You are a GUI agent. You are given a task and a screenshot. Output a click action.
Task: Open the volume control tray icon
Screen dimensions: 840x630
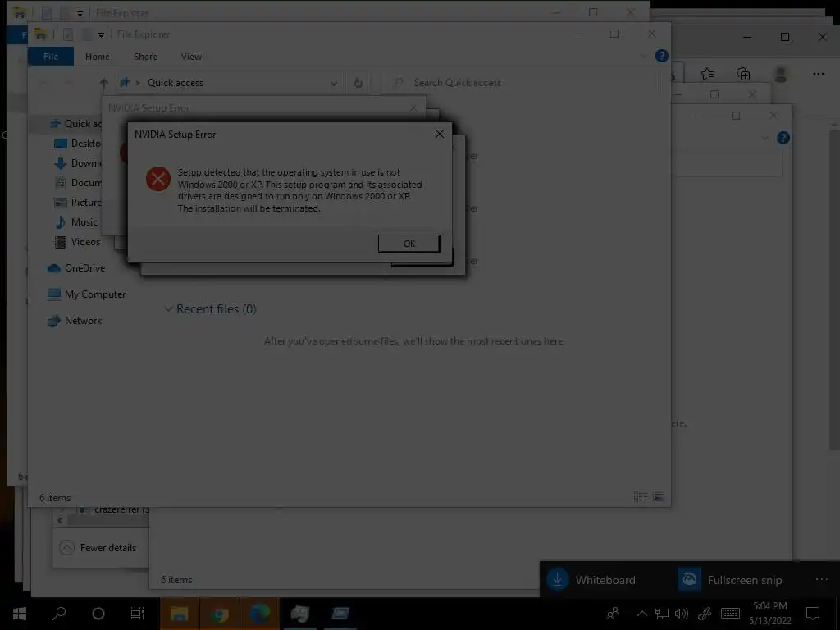click(682, 614)
